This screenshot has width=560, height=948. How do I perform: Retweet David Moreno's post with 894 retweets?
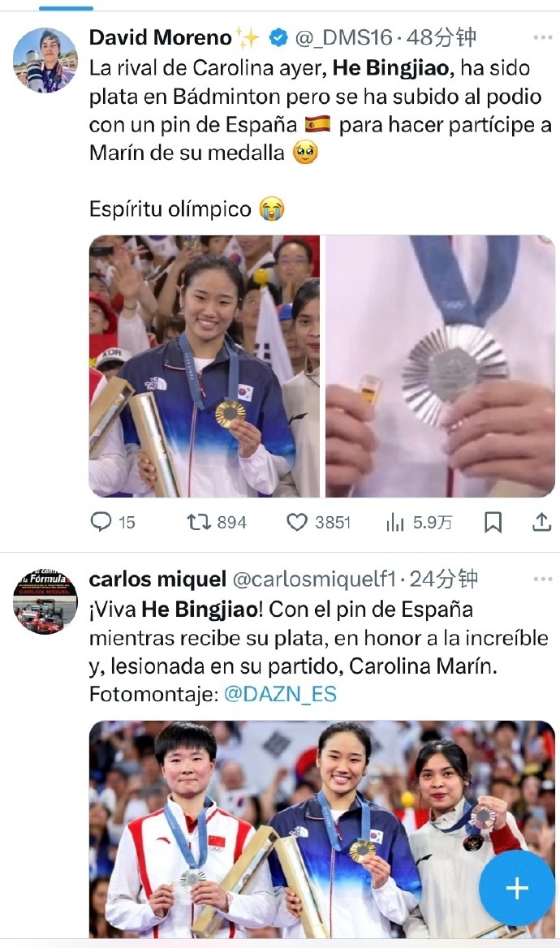click(x=198, y=521)
